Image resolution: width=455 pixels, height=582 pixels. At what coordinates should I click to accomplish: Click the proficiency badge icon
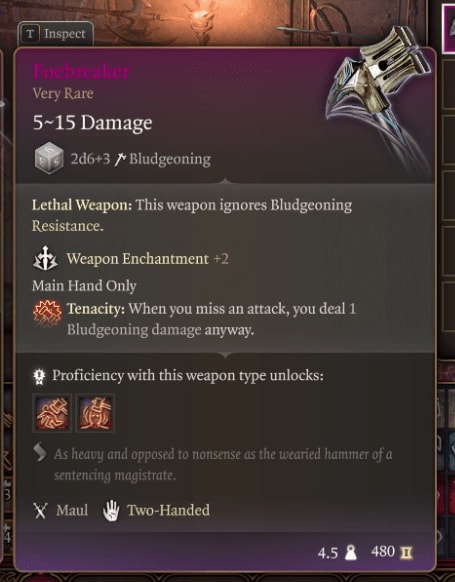(39, 376)
